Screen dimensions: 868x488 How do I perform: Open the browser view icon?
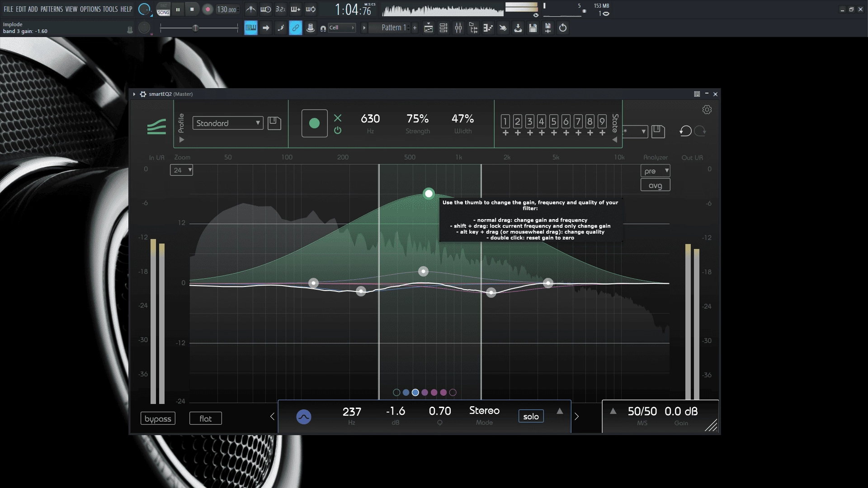473,28
